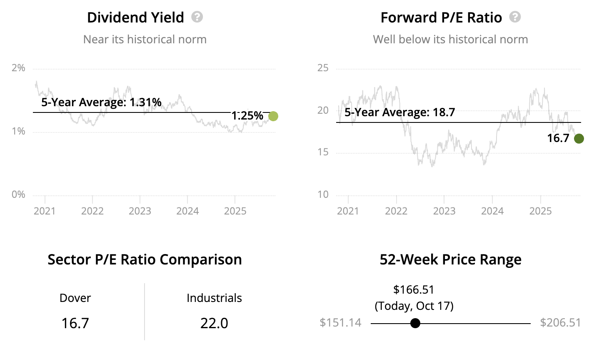Click the Forward P/E Ratio chart title
Image resolution: width=599 pixels, height=364 pixels.
441,17
